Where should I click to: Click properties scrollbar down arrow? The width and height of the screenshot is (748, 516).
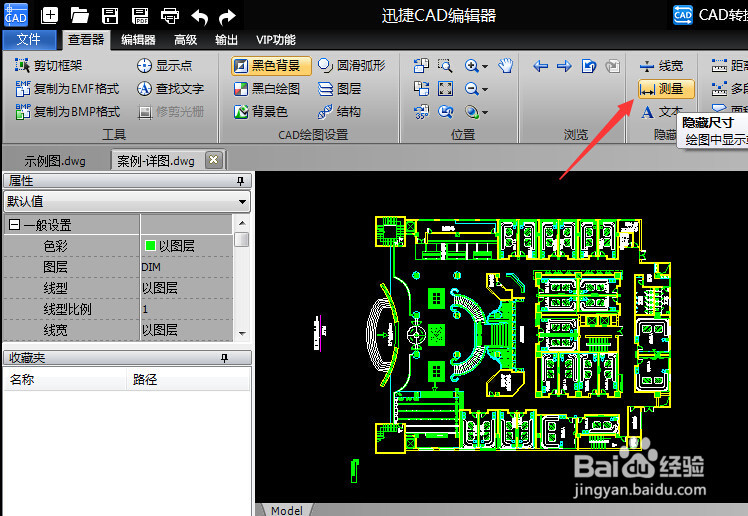[x=242, y=333]
